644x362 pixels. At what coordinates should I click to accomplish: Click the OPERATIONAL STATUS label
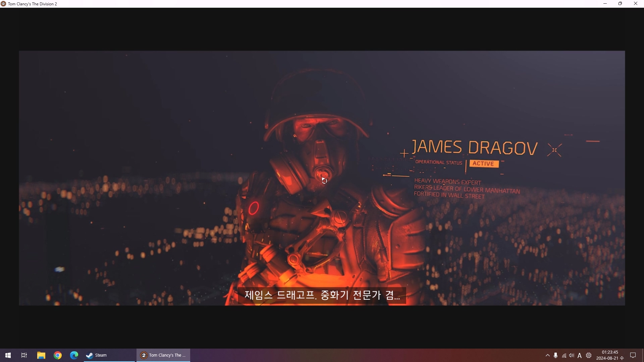pos(439,162)
